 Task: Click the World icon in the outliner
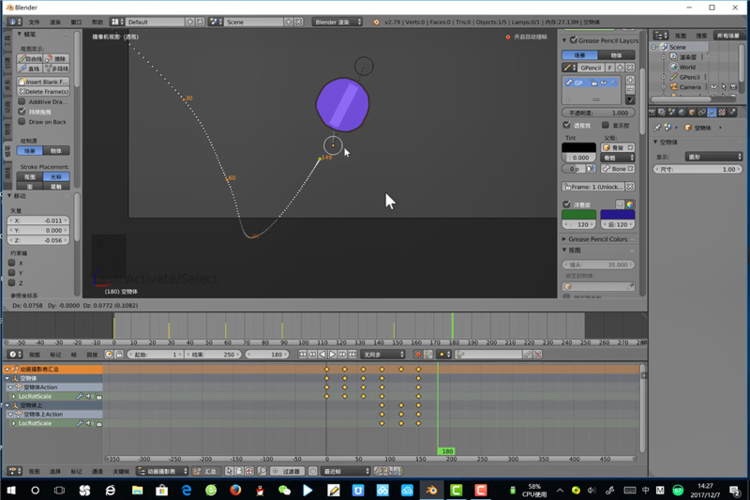click(674, 67)
